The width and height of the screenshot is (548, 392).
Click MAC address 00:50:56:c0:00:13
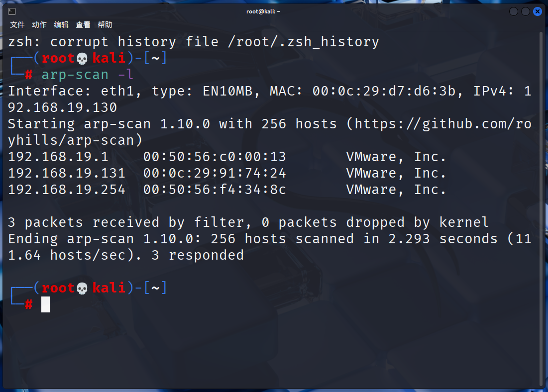click(215, 157)
